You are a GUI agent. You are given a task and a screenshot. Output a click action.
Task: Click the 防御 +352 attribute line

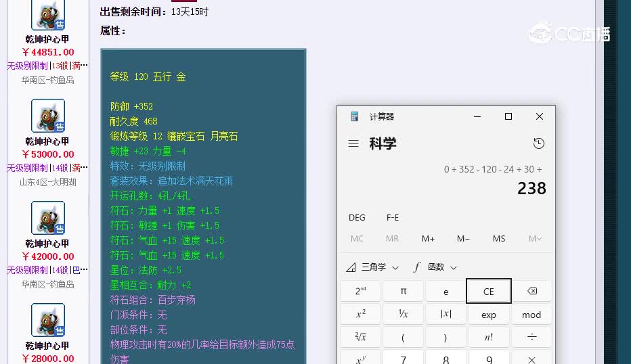131,107
